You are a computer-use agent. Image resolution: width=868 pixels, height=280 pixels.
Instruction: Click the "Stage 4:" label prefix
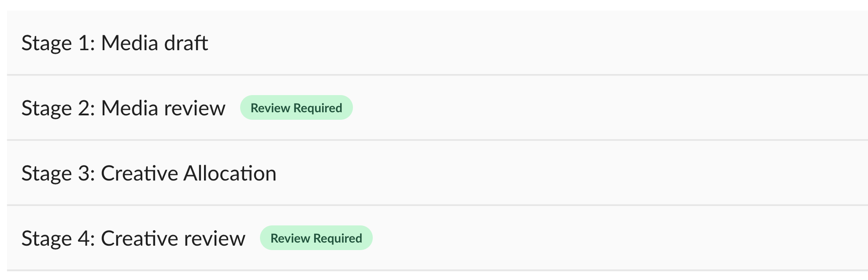pyautogui.click(x=58, y=239)
